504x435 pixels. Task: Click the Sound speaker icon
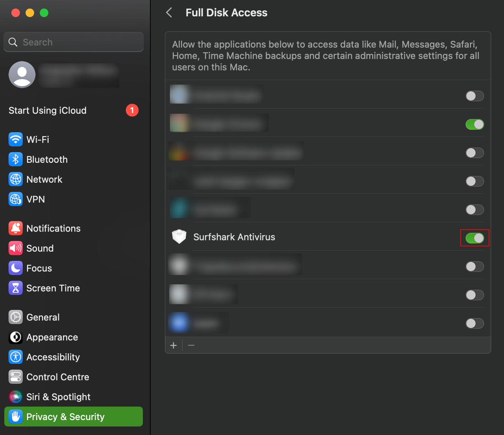[x=16, y=248]
